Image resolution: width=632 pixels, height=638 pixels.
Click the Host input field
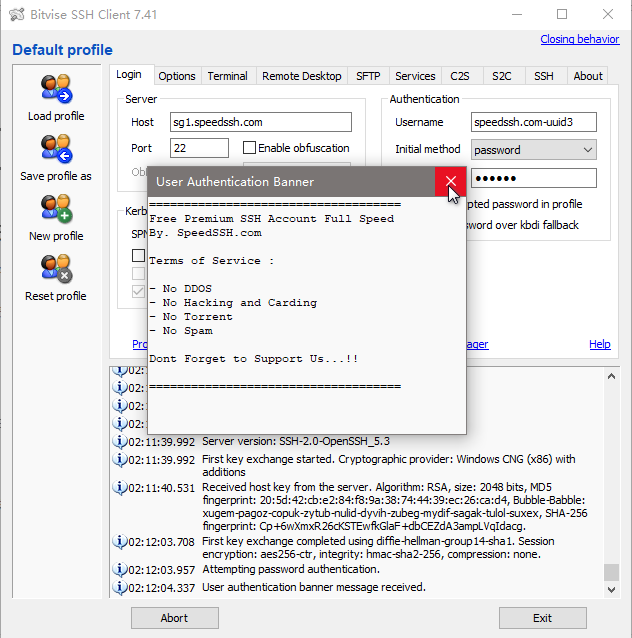(x=260, y=122)
